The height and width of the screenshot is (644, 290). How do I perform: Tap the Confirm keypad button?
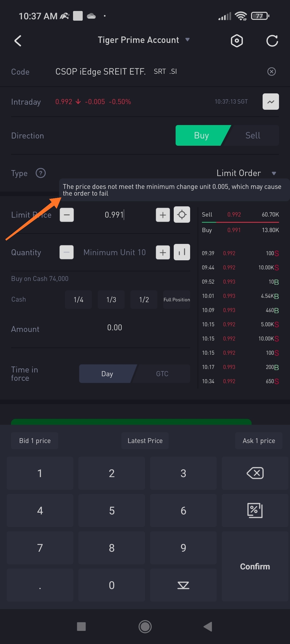255,566
